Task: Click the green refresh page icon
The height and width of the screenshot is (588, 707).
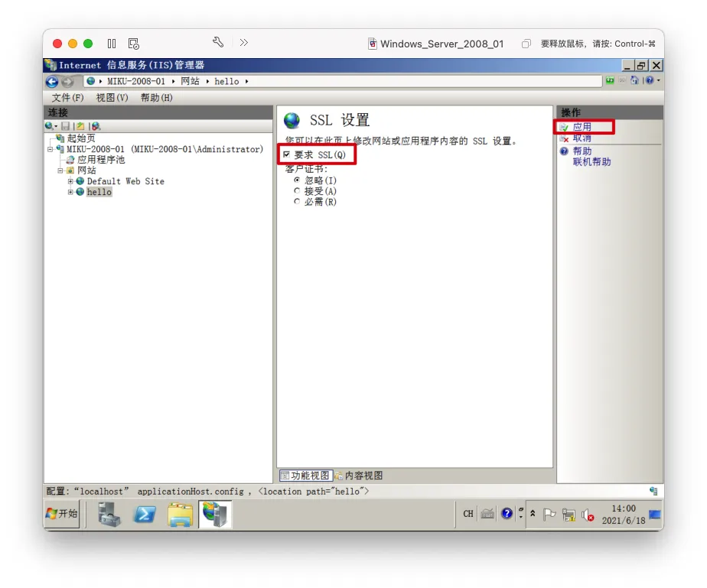Action: (610, 80)
